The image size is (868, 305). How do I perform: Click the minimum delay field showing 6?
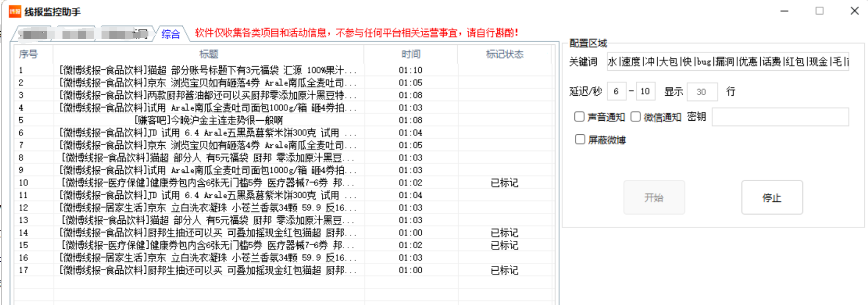pyautogui.click(x=616, y=92)
